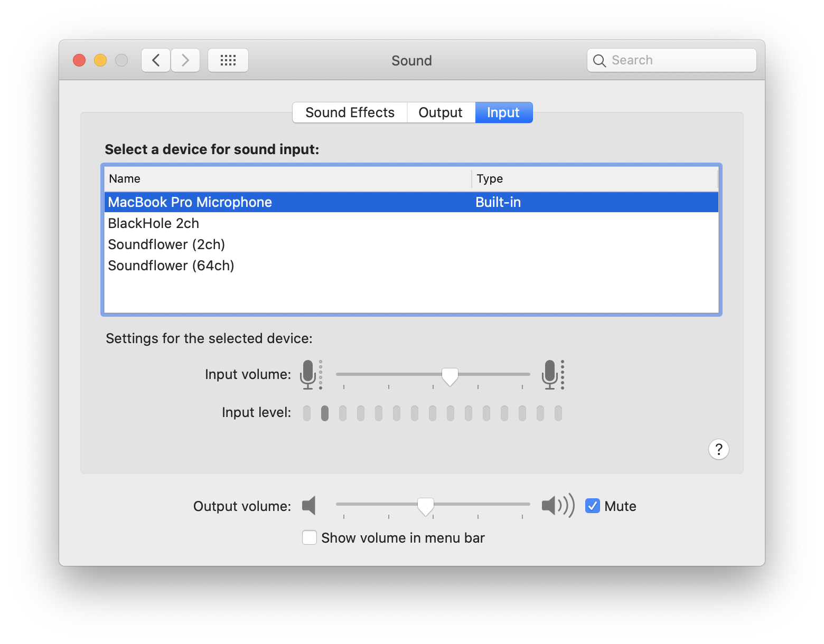Switch to the Output tab
The width and height of the screenshot is (824, 644).
coord(441,112)
